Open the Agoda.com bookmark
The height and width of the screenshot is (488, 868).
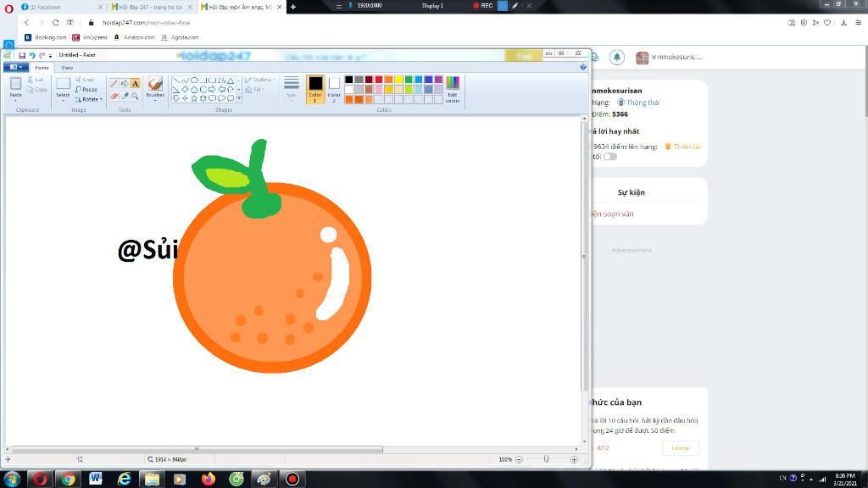[x=180, y=37]
